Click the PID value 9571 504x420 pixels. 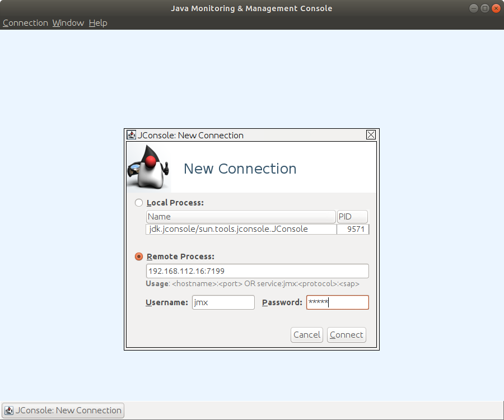356,229
